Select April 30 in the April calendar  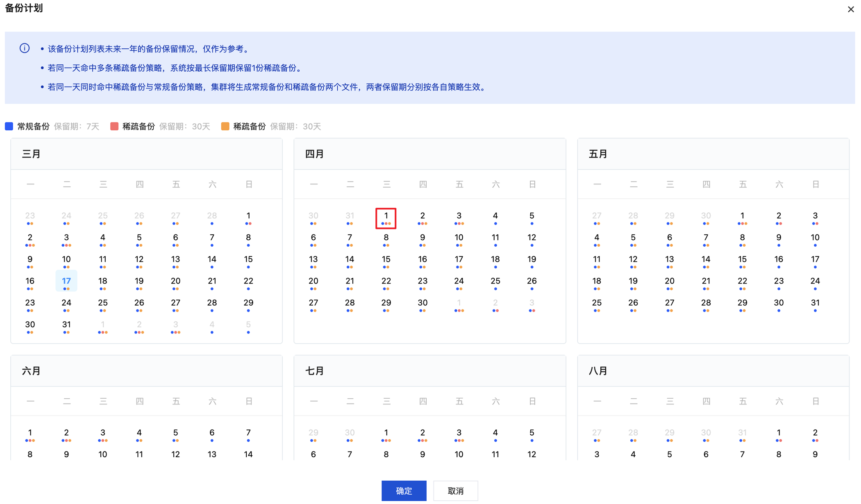point(423,303)
